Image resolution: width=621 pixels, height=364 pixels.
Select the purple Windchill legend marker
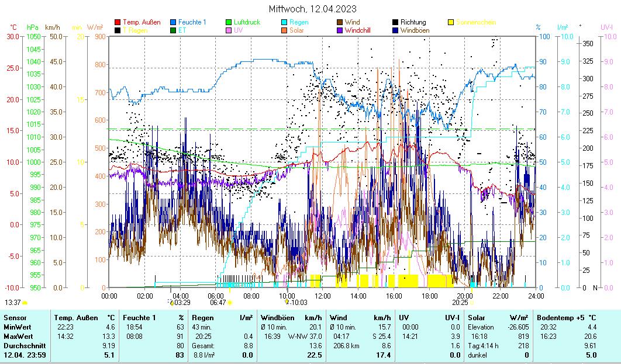coord(340,30)
